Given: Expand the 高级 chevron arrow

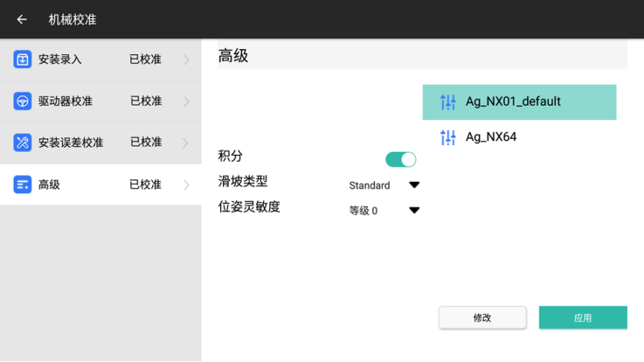Looking at the screenshot, I should pyautogui.click(x=186, y=184).
